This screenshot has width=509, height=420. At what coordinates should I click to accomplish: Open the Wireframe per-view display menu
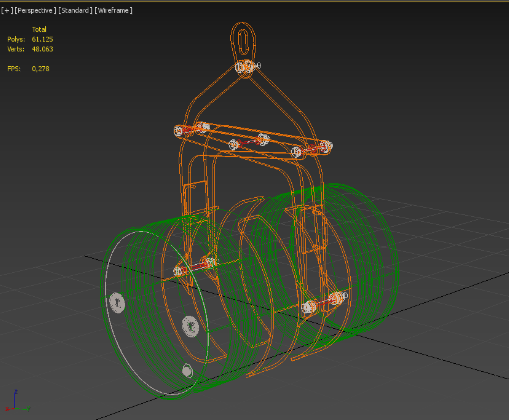click(x=113, y=10)
